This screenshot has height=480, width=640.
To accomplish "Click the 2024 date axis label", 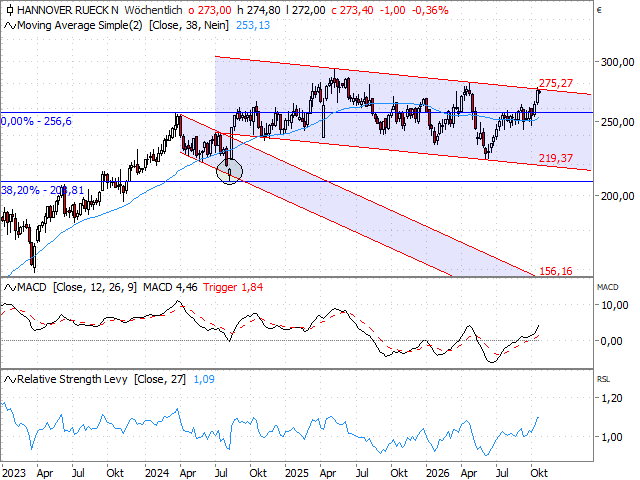I will pyautogui.click(x=157, y=473).
